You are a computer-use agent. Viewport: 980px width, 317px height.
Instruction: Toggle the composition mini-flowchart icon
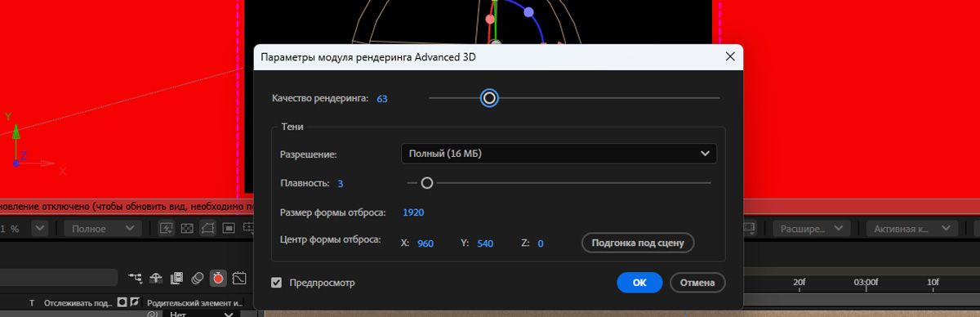click(x=135, y=278)
